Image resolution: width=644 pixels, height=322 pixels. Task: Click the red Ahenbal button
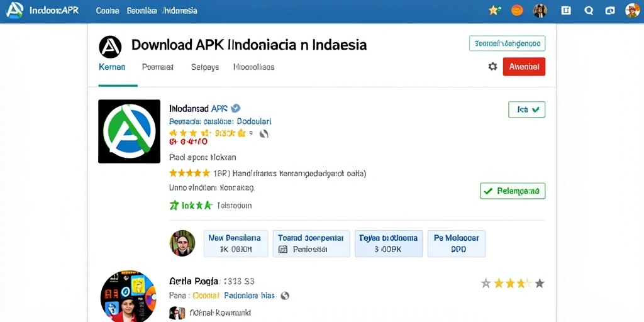524,67
